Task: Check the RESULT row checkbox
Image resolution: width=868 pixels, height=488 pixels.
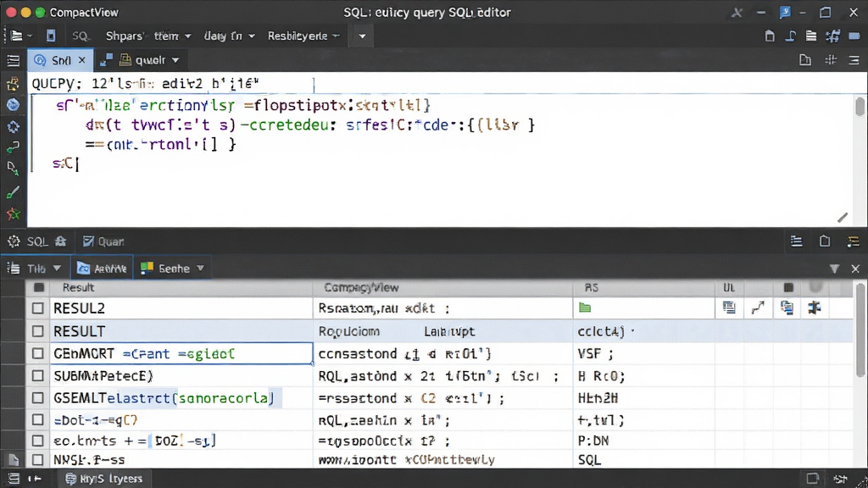Action: pyautogui.click(x=37, y=331)
